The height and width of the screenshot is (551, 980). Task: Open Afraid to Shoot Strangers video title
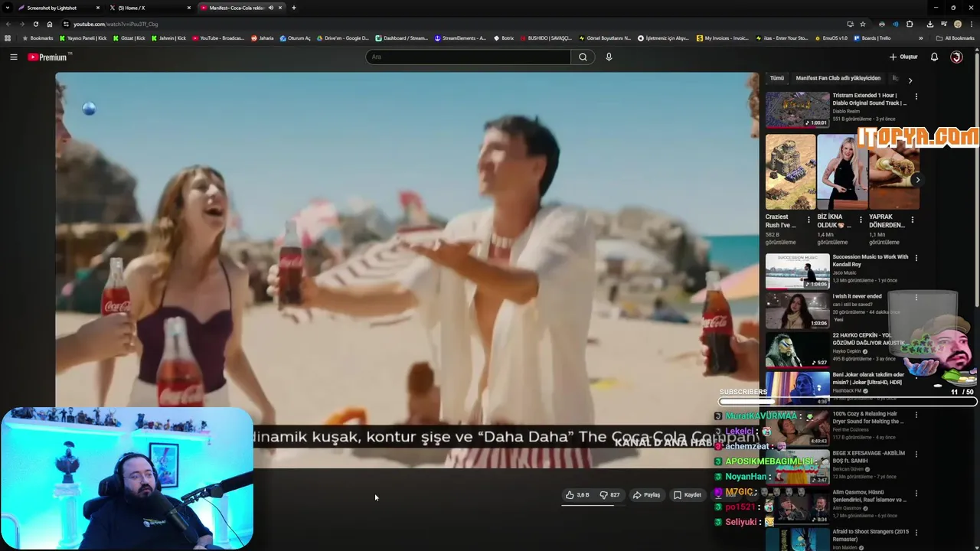pyautogui.click(x=871, y=535)
